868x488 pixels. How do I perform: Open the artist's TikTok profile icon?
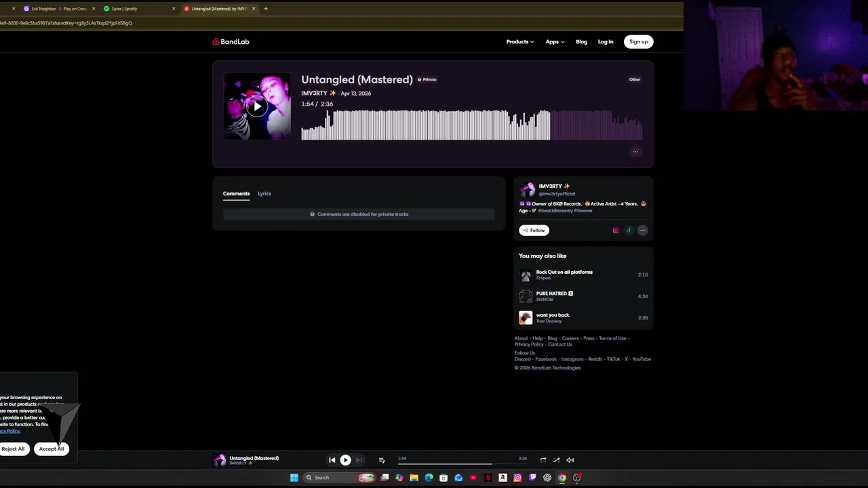tap(629, 230)
